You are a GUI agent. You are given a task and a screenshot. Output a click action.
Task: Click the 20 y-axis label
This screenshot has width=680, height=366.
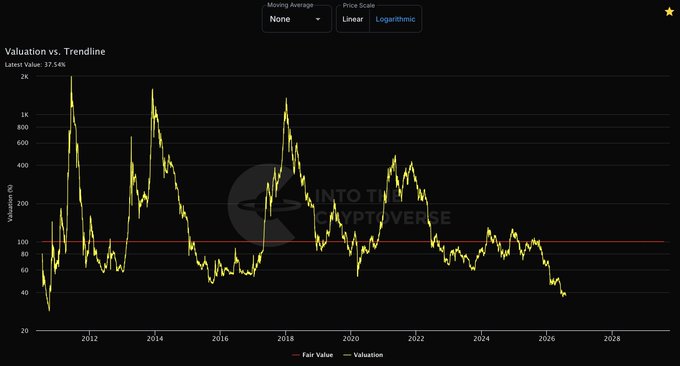pos(25,330)
